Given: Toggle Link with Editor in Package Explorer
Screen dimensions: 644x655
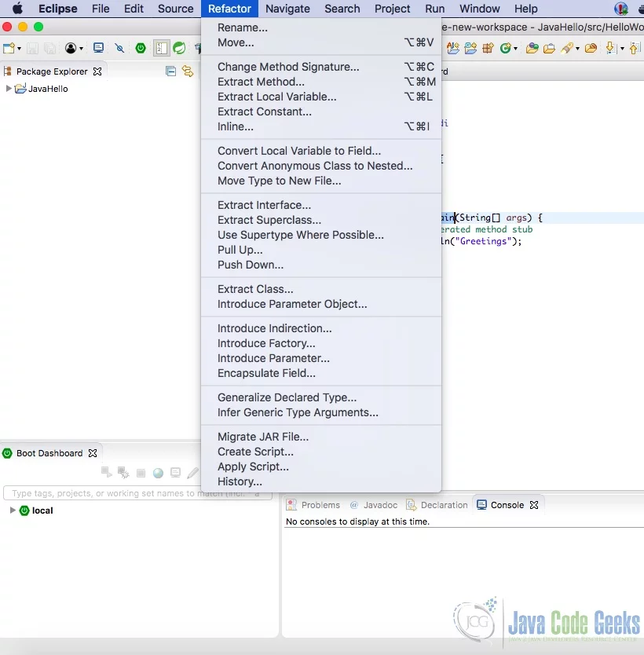Looking at the screenshot, I should tap(188, 71).
